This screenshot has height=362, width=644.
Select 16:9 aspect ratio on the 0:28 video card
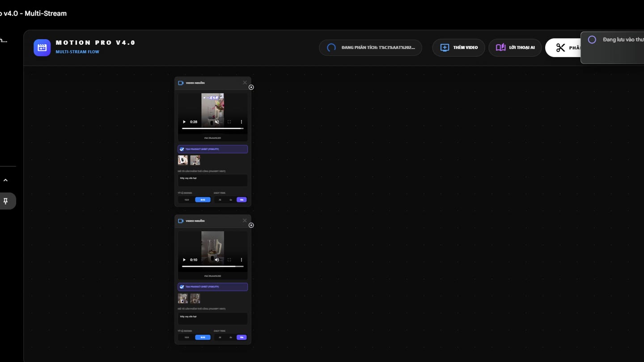coord(187,200)
